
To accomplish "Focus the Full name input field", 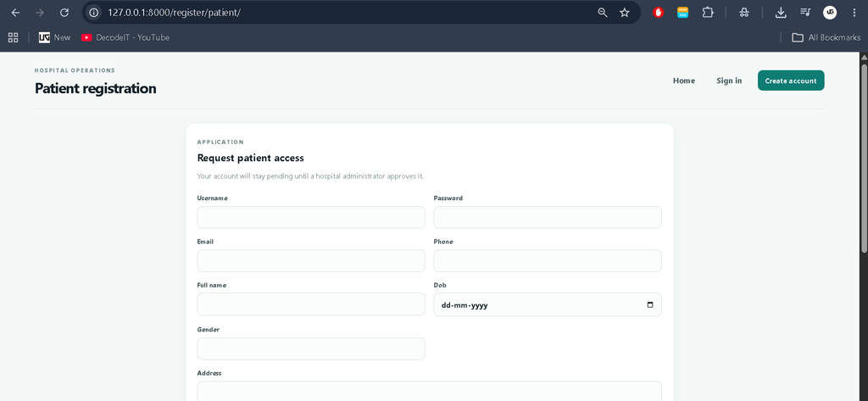I will click(x=311, y=304).
